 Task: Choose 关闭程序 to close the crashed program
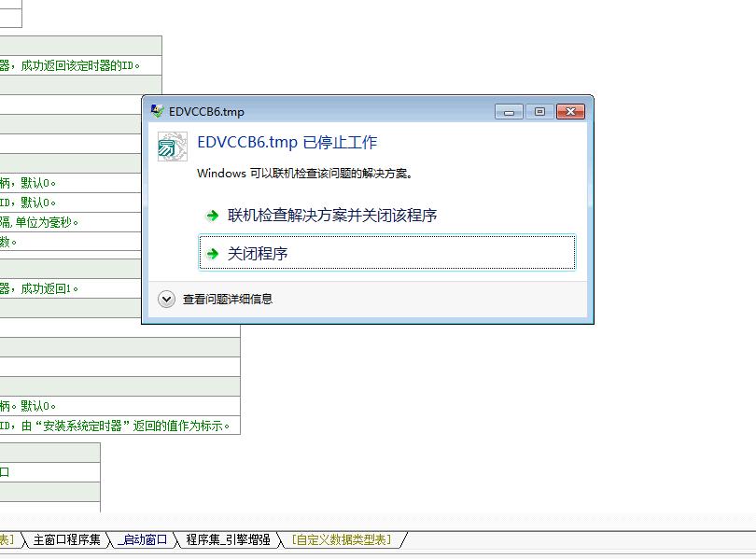(x=386, y=253)
